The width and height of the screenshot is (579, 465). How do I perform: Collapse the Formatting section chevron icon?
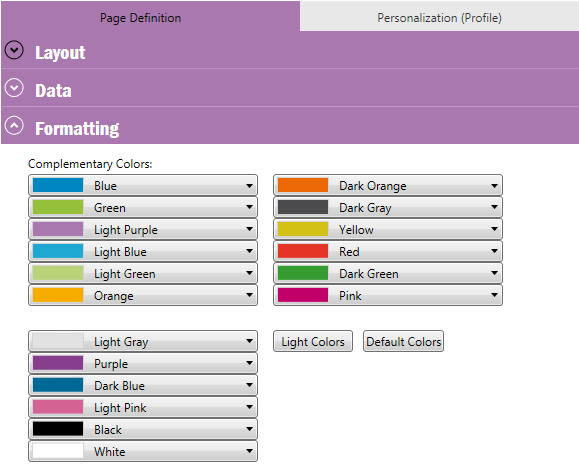(x=14, y=126)
